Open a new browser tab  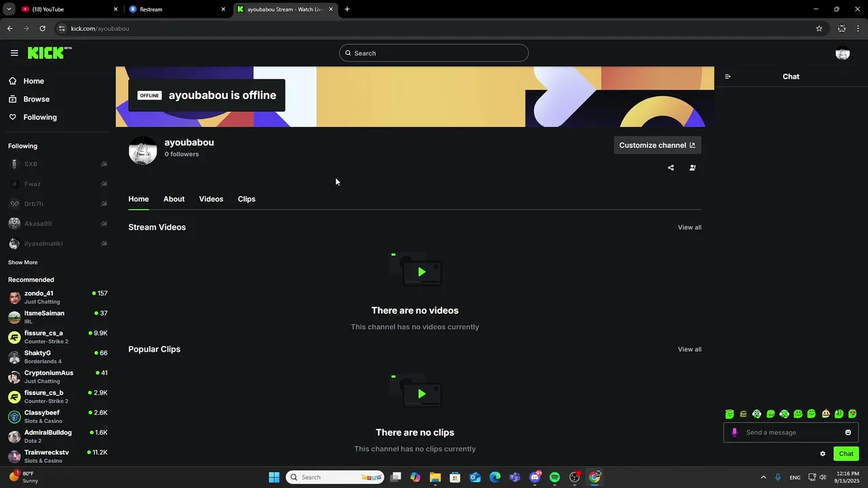[x=347, y=9]
